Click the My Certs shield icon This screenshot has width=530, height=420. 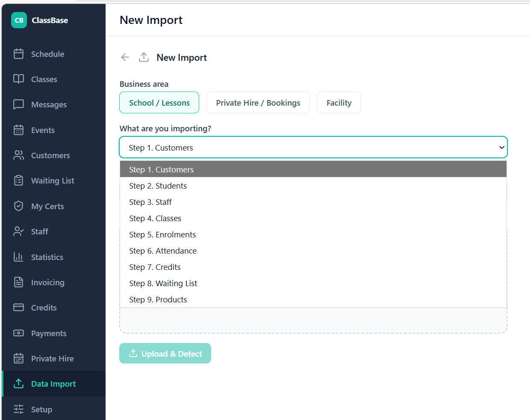18,206
